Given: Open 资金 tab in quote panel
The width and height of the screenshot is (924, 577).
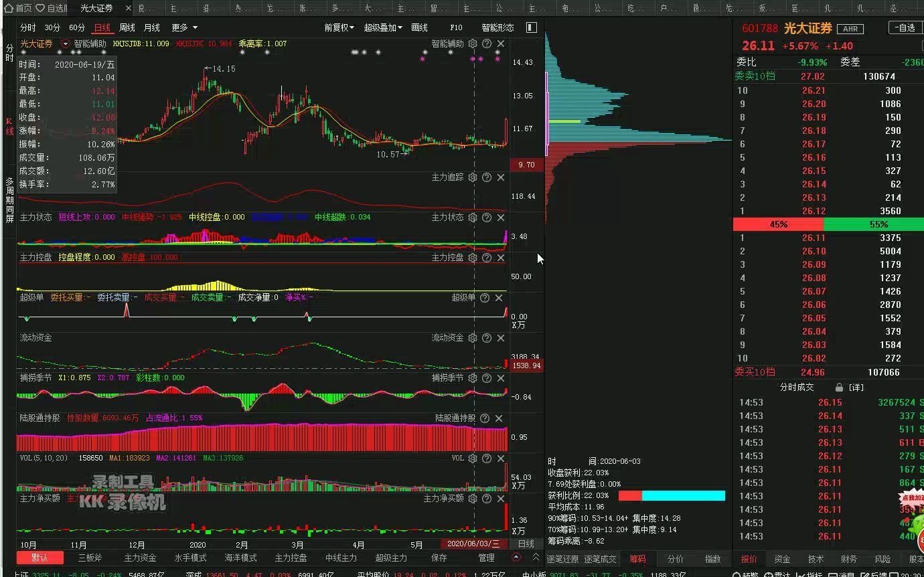Looking at the screenshot, I should (782, 559).
